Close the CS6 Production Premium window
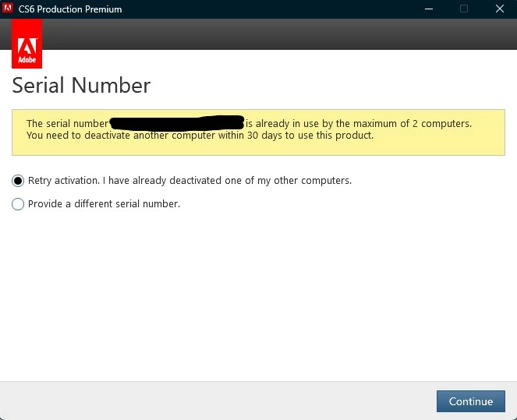The image size is (517, 420). pyautogui.click(x=500, y=9)
